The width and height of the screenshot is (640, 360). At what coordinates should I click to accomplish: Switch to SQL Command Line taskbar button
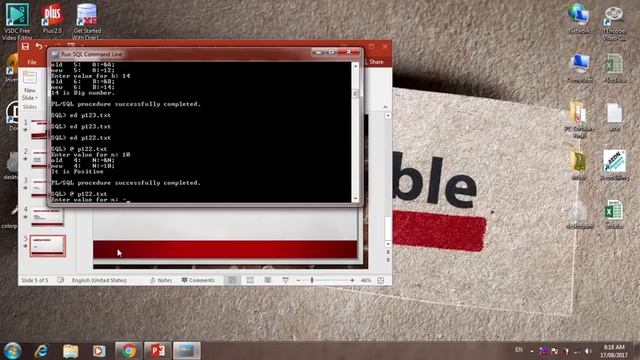click(x=187, y=351)
